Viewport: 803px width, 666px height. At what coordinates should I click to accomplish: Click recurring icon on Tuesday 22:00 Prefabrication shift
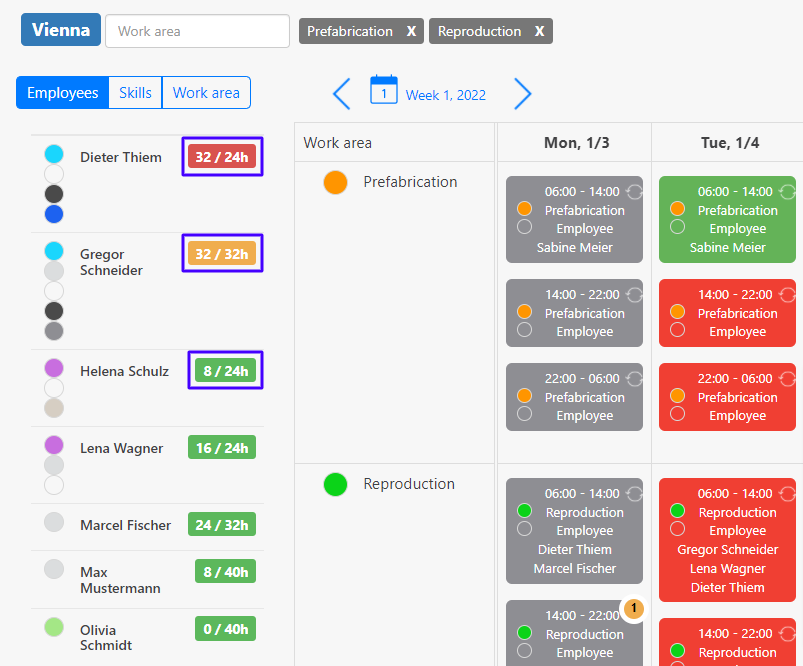click(x=787, y=379)
